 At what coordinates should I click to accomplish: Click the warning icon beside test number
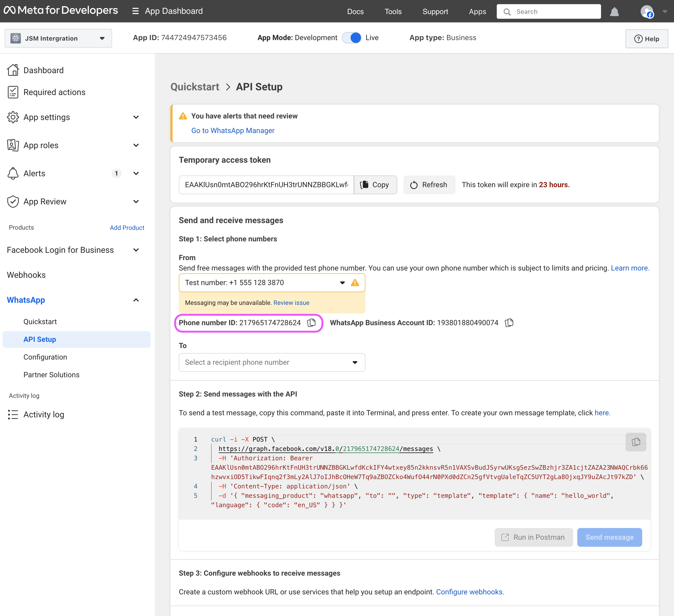click(355, 283)
